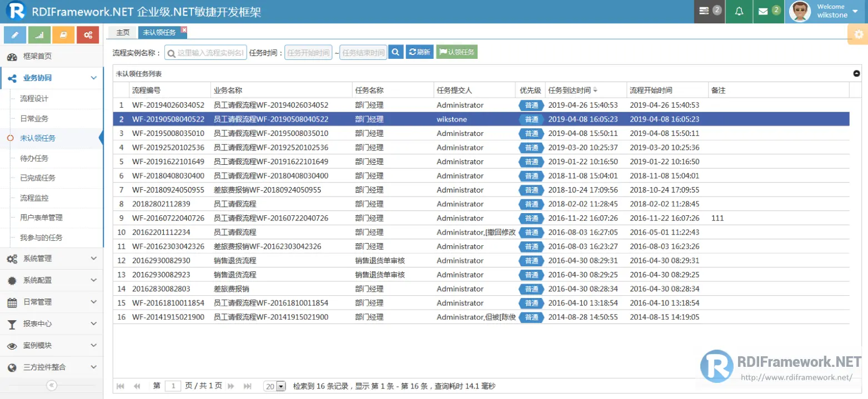This screenshot has width=868, height=399.
Task: Expand the 三方控件整合 menu section
Action: pos(52,367)
